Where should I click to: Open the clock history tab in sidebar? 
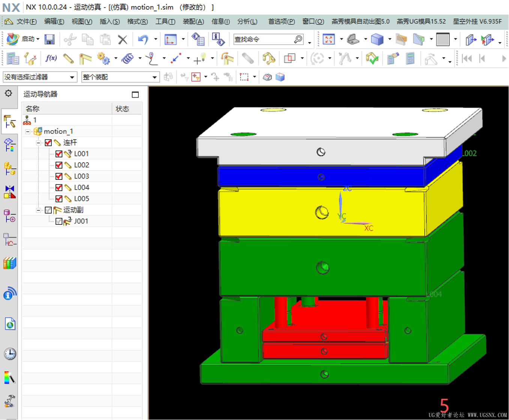coord(10,354)
